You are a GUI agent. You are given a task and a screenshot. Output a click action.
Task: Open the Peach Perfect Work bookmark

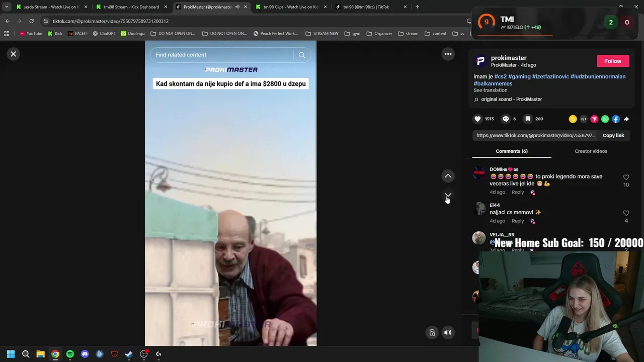click(x=275, y=34)
